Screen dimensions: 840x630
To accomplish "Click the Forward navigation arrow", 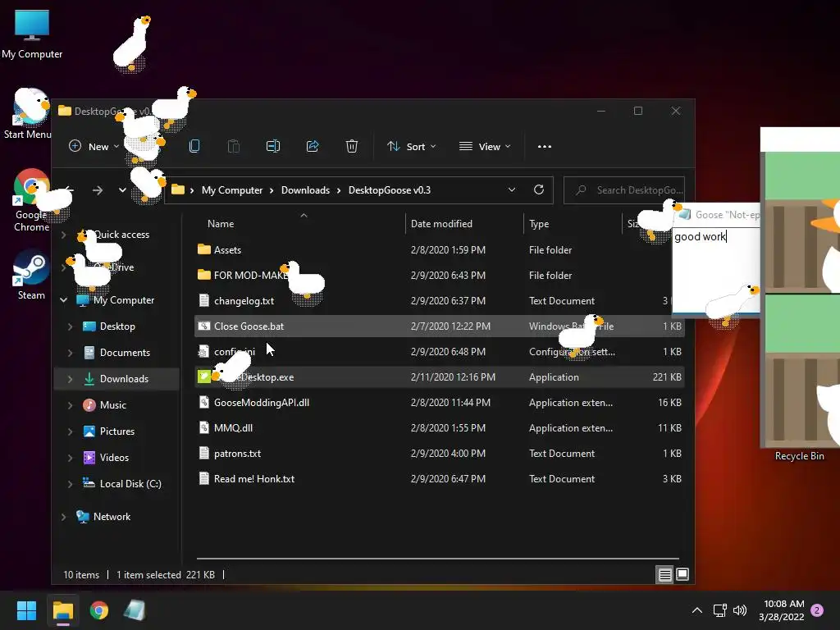I will click(x=98, y=190).
